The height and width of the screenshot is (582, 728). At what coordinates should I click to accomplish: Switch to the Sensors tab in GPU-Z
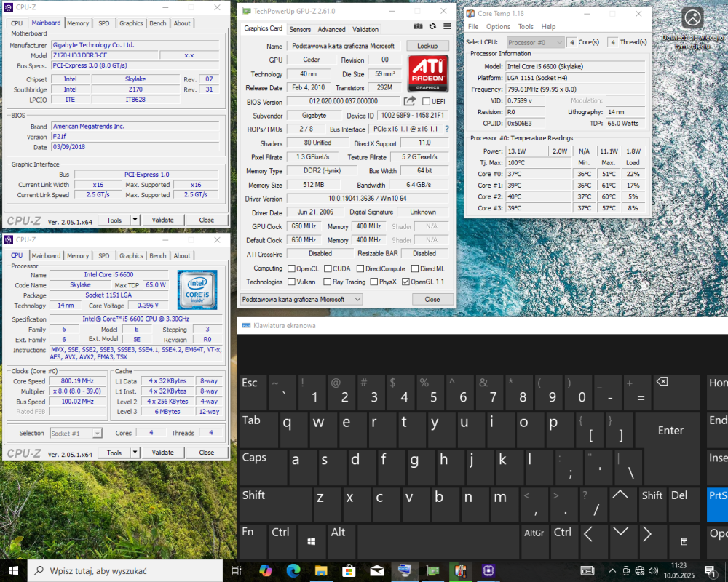[x=300, y=29]
